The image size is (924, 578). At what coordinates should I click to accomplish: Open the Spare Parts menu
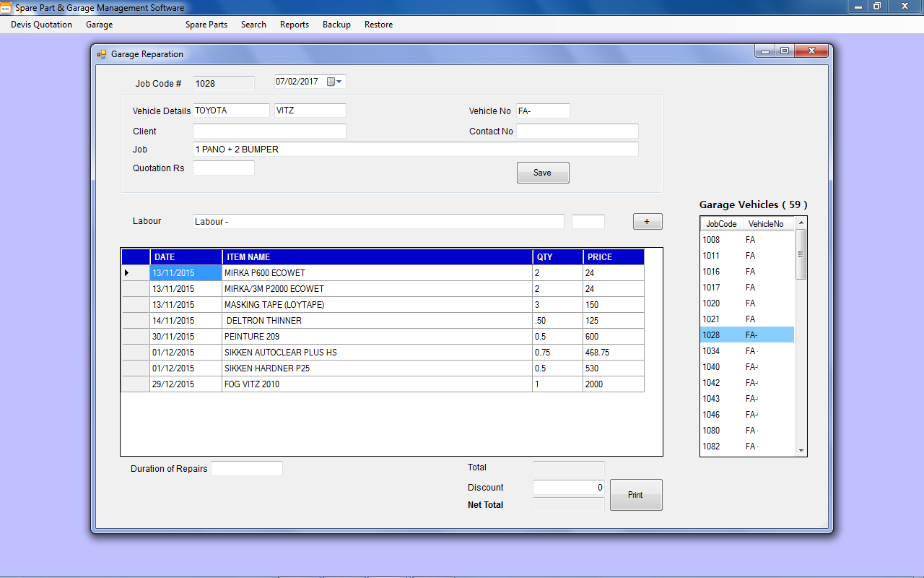point(206,25)
